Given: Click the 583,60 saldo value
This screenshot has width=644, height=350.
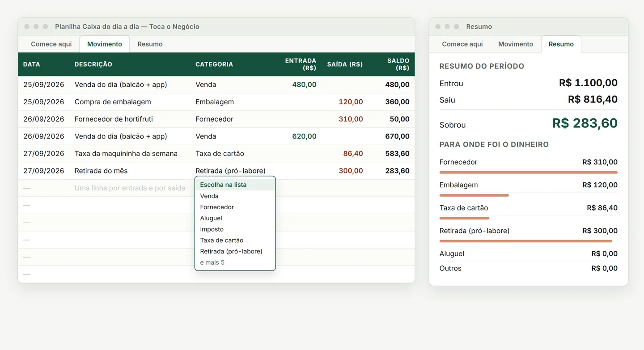Looking at the screenshot, I should coord(397,153).
